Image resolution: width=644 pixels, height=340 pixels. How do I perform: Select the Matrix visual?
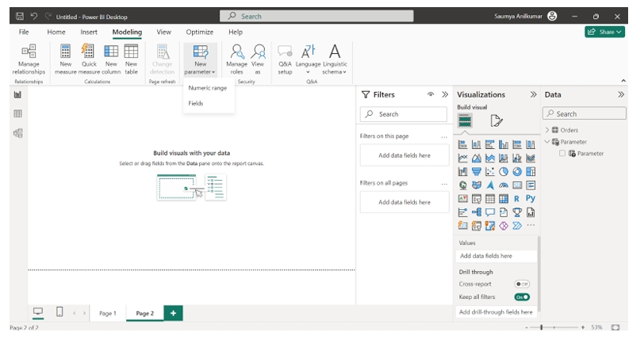click(503, 199)
